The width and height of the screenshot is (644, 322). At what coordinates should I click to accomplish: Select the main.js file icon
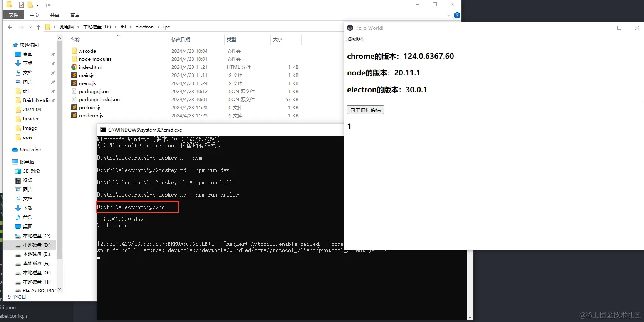74,75
